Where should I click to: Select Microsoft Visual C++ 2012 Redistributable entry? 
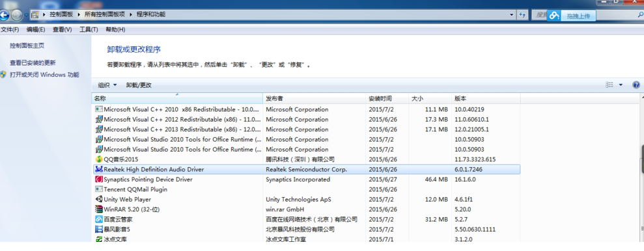click(182, 120)
